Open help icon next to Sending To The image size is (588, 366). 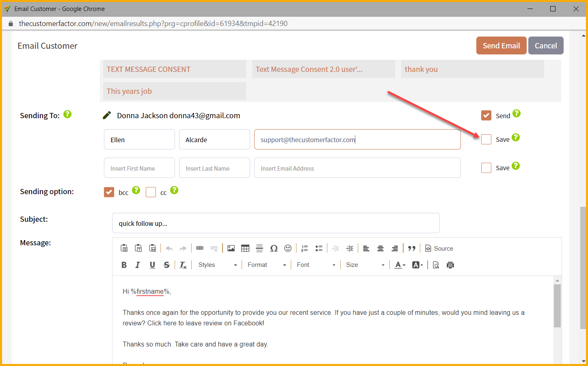67,114
